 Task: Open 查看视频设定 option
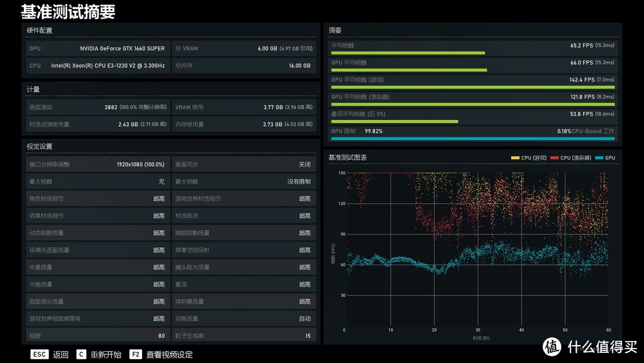pos(169,355)
